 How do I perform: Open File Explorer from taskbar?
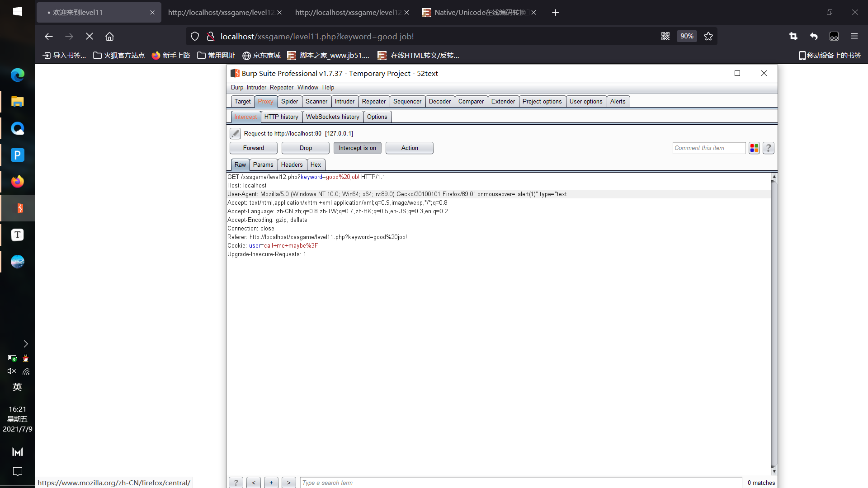point(18,102)
